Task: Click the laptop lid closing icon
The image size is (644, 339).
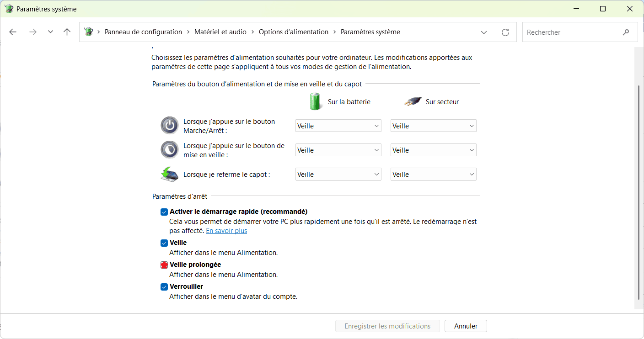Action: pos(169,174)
